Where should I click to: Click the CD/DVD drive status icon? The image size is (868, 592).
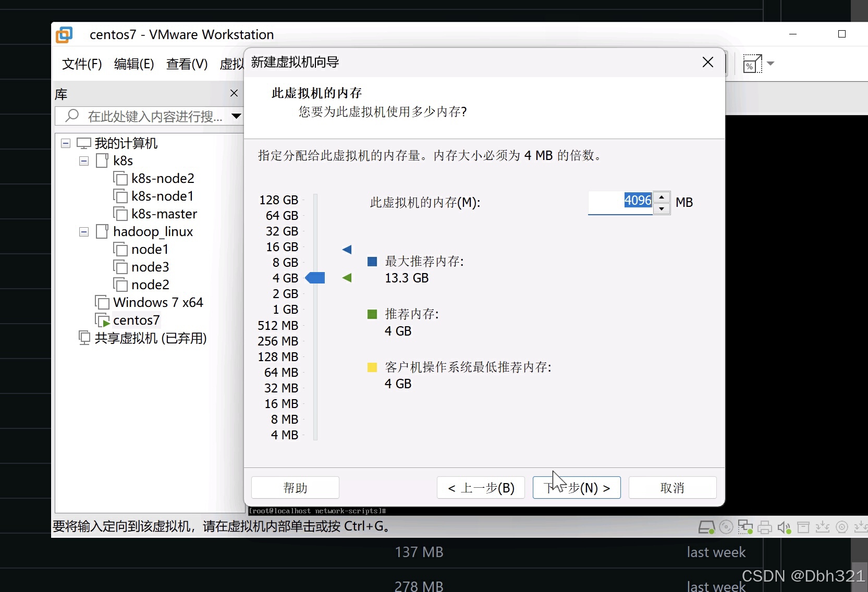(726, 527)
